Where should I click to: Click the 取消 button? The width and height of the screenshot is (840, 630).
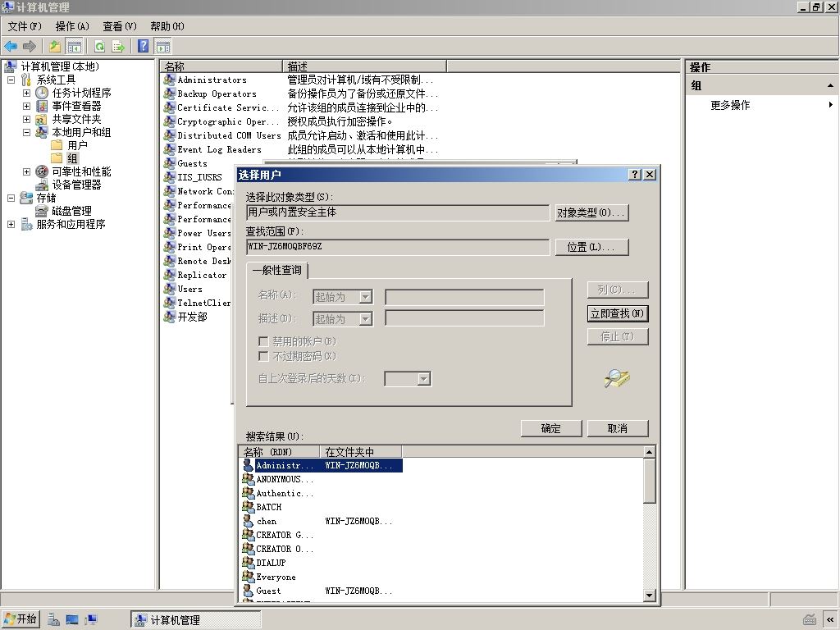(x=618, y=428)
